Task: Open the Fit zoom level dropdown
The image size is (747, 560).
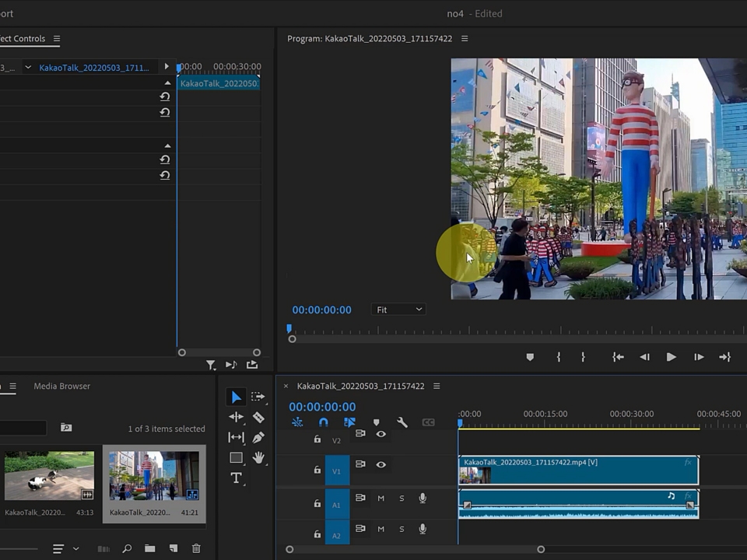Action: tap(398, 310)
